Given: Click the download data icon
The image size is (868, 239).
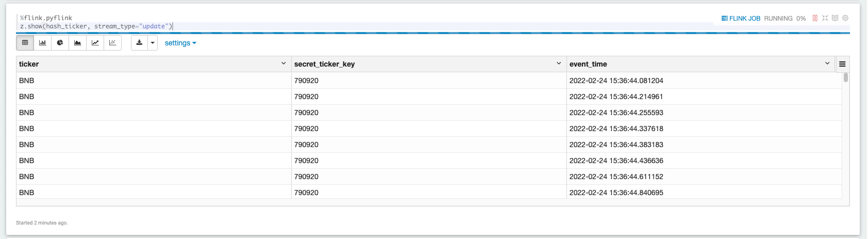Looking at the screenshot, I should 139,43.
